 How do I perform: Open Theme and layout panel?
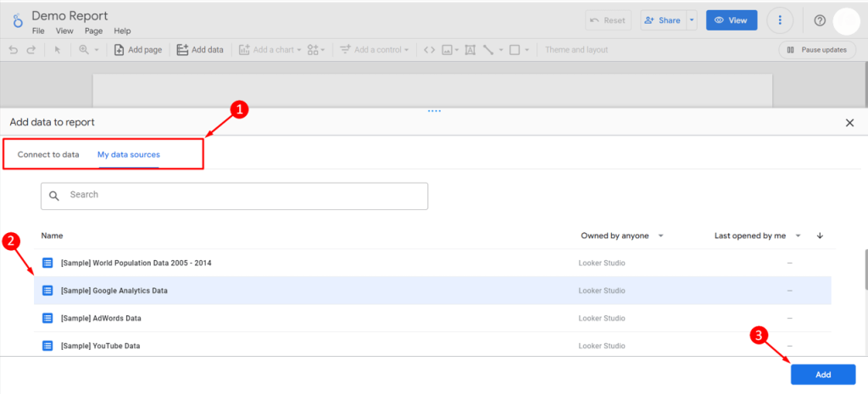click(x=576, y=50)
